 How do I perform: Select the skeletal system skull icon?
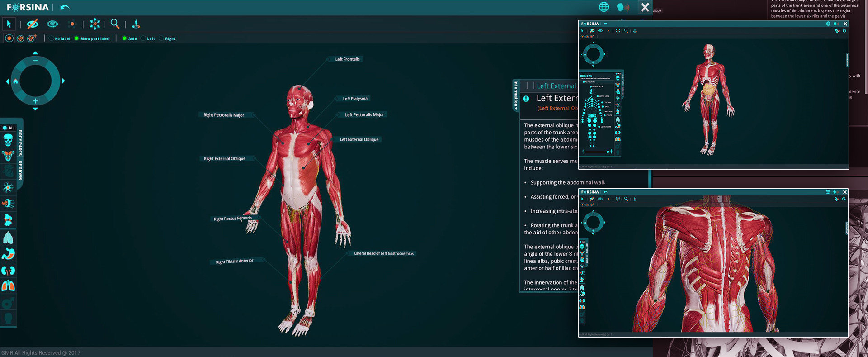point(8,140)
